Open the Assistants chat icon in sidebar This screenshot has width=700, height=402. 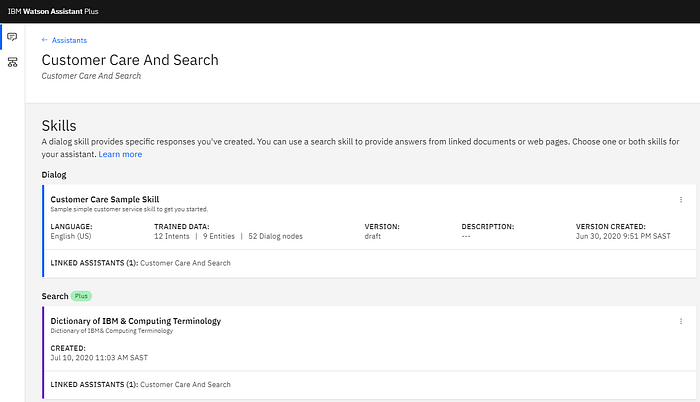pyautogui.click(x=12, y=37)
